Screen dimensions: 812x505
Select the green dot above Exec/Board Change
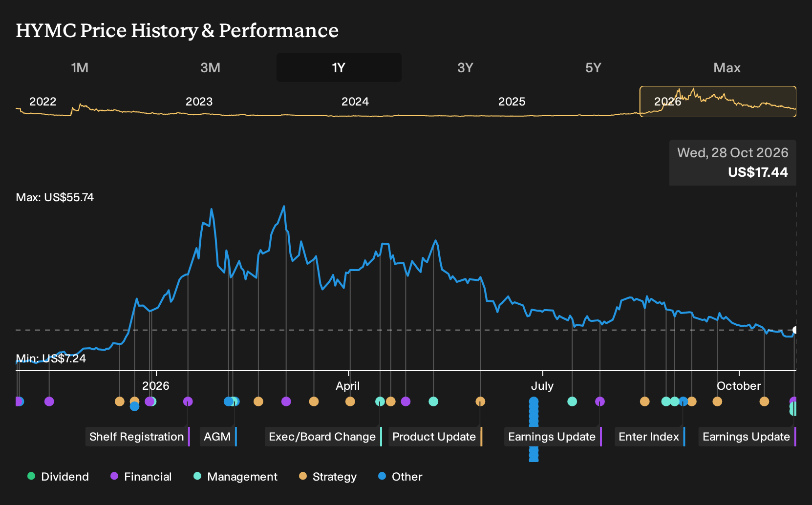380,401
